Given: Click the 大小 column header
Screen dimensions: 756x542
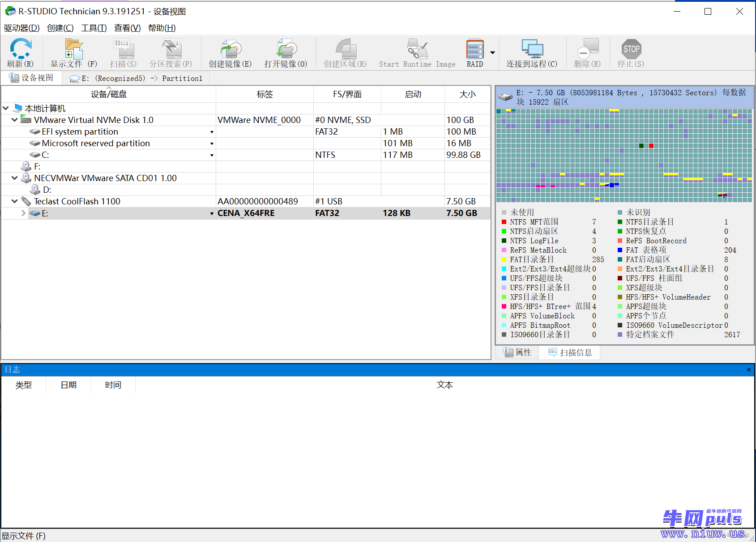Looking at the screenshot, I should click(467, 94).
